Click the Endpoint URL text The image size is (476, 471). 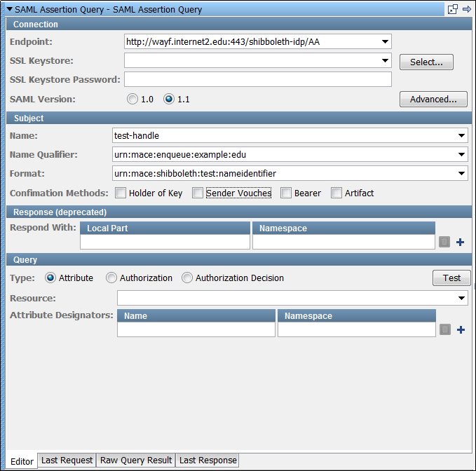coord(223,41)
